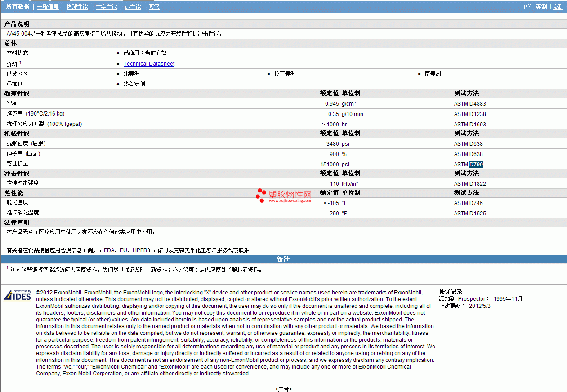567x392 pixels.
Task: Select 英制 units
Action: tap(541, 7)
